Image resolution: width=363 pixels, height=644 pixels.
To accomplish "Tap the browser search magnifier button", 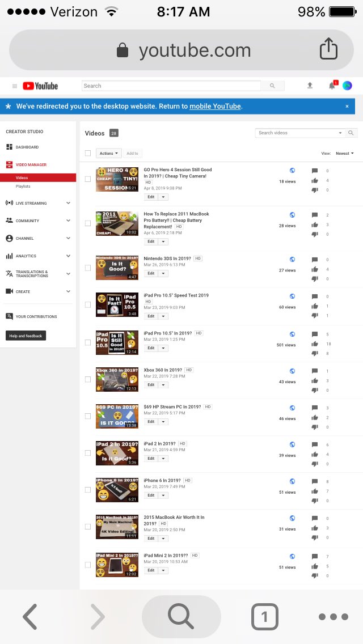I will pos(181,616).
